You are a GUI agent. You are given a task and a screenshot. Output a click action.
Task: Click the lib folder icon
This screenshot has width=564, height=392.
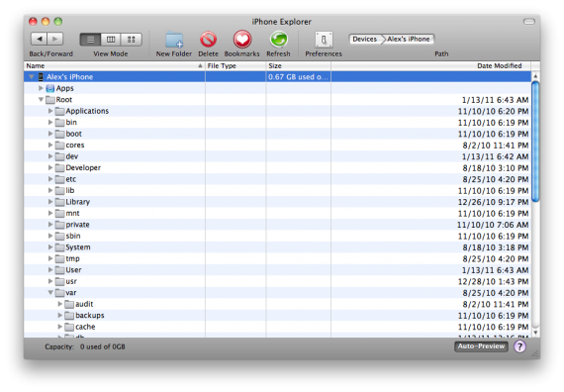[59, 190]
